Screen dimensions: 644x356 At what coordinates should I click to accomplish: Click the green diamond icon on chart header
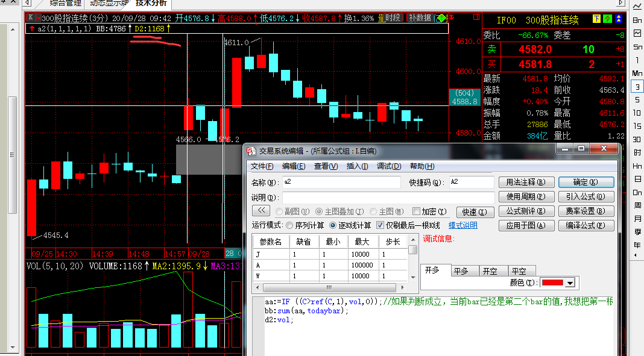[441, 18]
